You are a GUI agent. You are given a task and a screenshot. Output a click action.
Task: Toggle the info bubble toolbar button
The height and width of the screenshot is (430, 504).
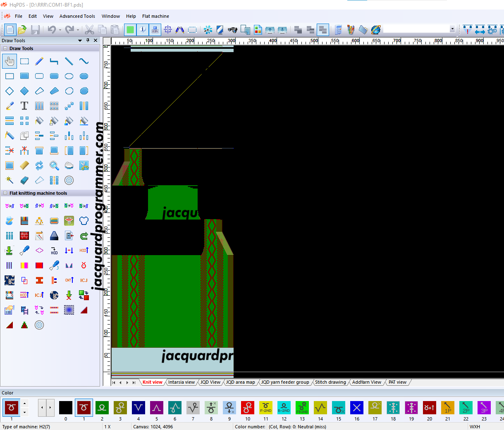[143, 30]
